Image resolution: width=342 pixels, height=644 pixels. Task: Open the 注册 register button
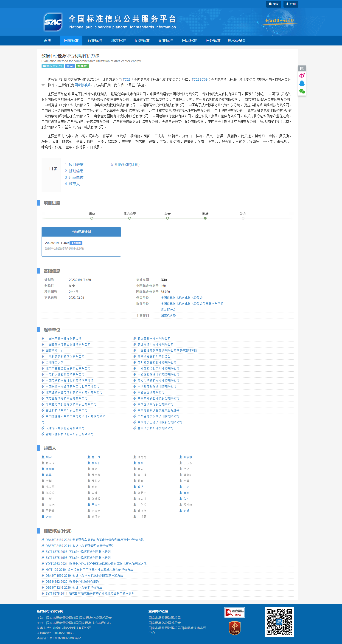(x=291, y=4)
